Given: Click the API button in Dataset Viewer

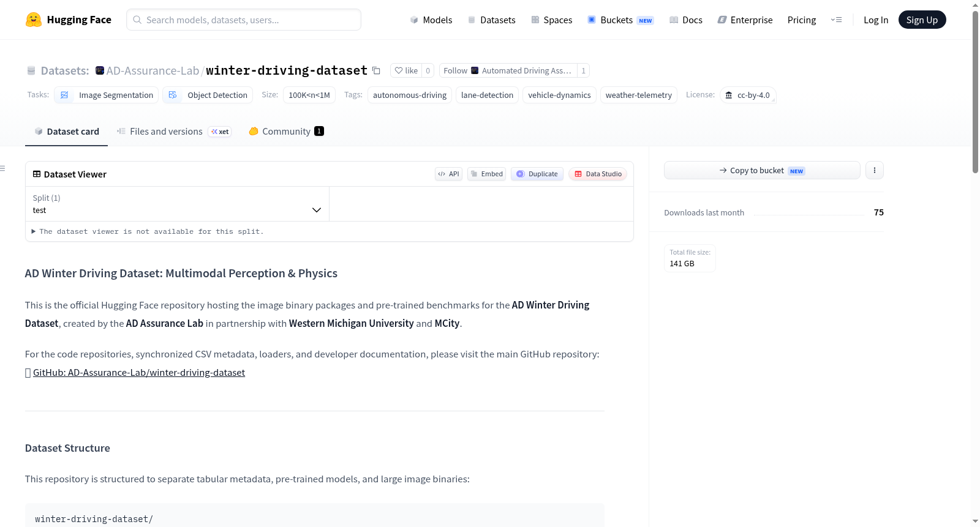Looking at the screenshot, I should pyautogui.click(x=448, y=174).
